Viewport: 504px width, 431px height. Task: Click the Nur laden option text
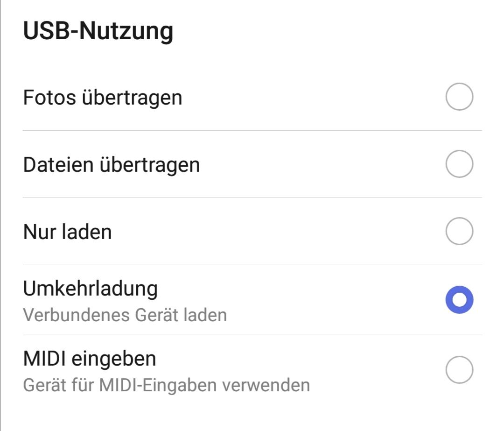[x=68, y=232]
